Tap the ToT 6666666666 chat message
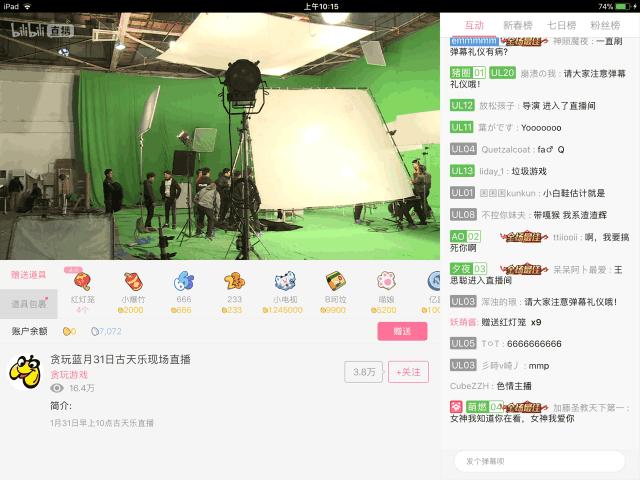The width and height of the screenshot is (640, 480). tap(506, 344)
